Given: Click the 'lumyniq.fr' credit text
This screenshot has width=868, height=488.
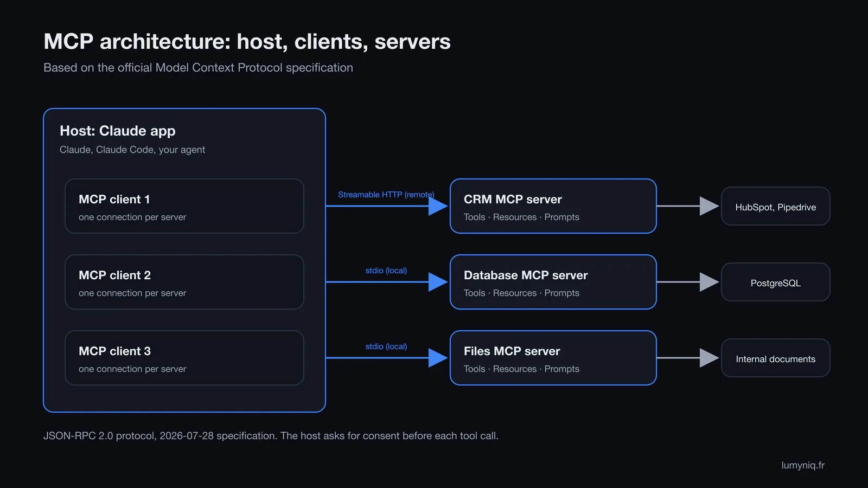Looking at the screenshot, I should point(803,465).
